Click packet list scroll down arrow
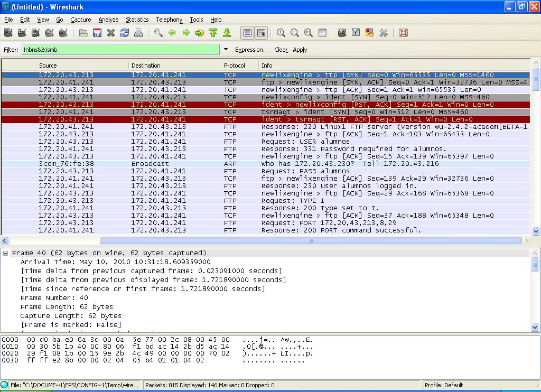The image size is (541, 392). (x=536, y=231)
